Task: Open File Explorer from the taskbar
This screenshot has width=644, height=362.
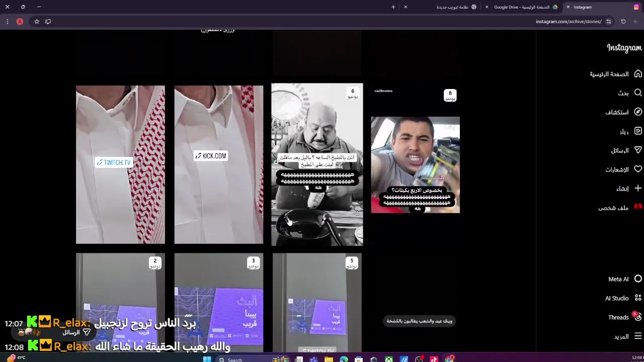Action: [x=329, y=359]
